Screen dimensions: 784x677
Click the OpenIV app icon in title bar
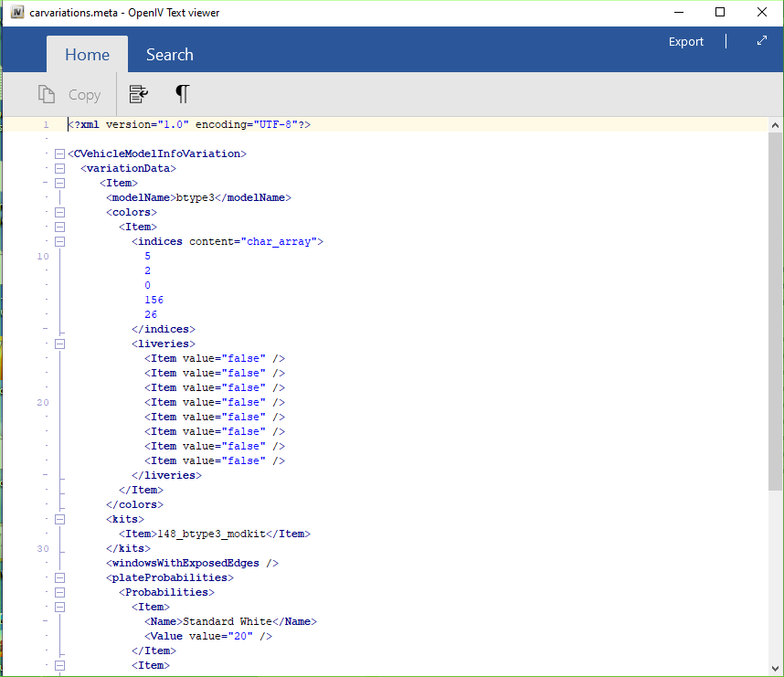(x=17, y=12)
